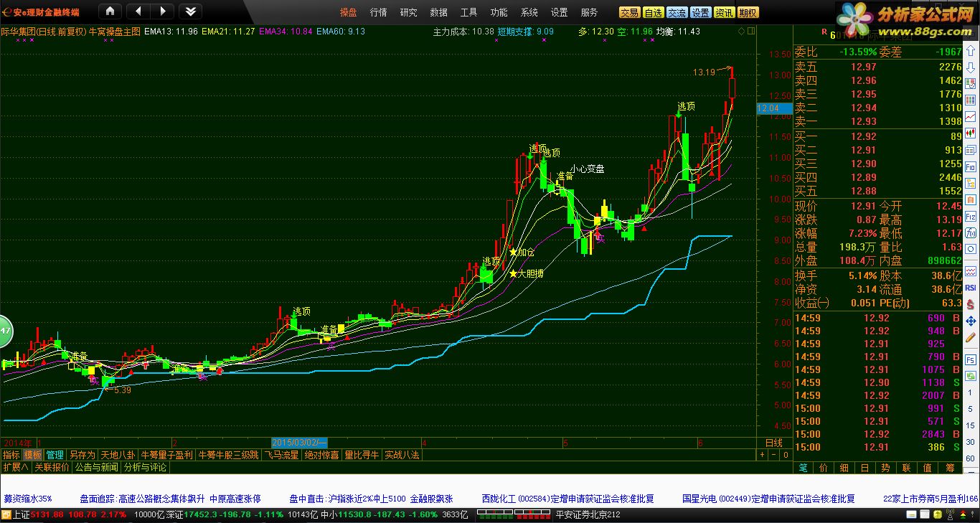Switch to 30-minute period
This screenshot has width=980, height=523.
(x=971, y=442)
